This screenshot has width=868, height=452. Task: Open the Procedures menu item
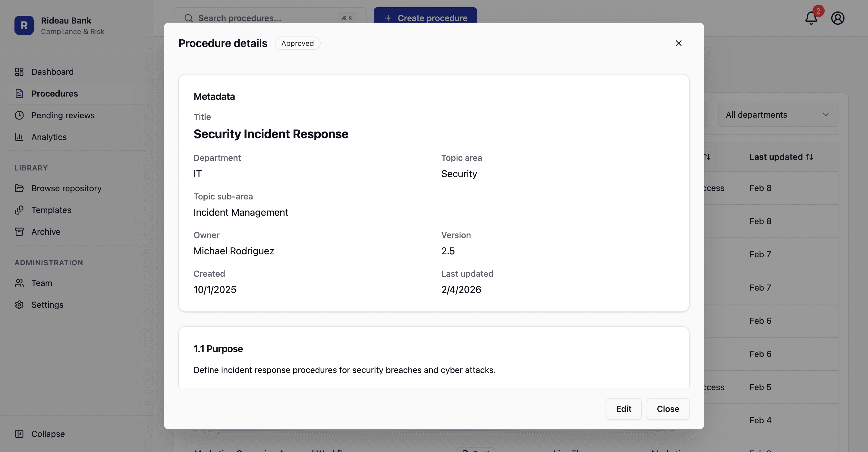tap(55, 94)
